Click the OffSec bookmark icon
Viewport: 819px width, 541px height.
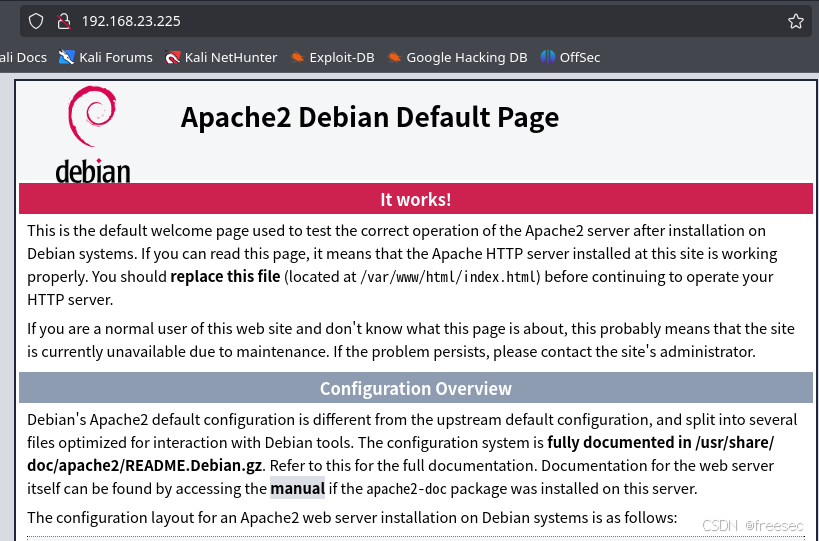tap(547, 57)
